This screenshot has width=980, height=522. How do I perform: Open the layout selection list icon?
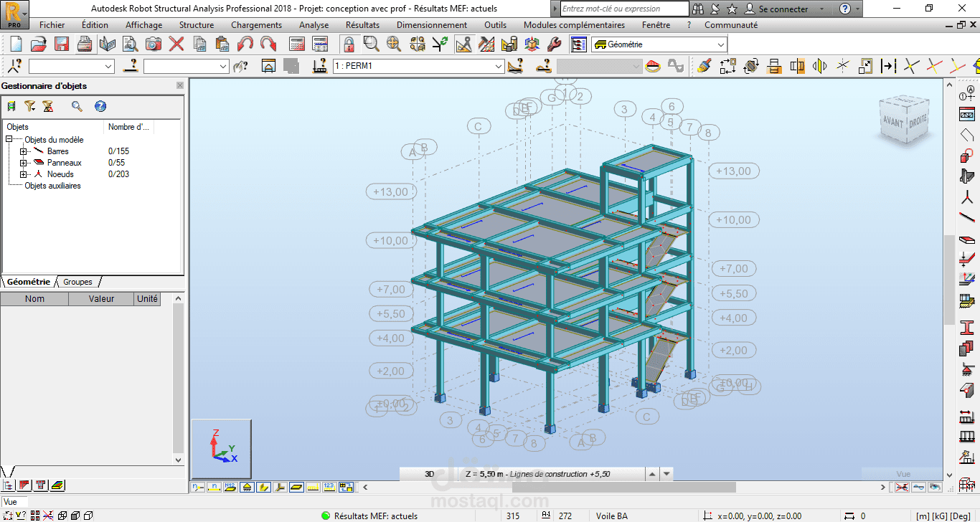(x=578, y=44)
